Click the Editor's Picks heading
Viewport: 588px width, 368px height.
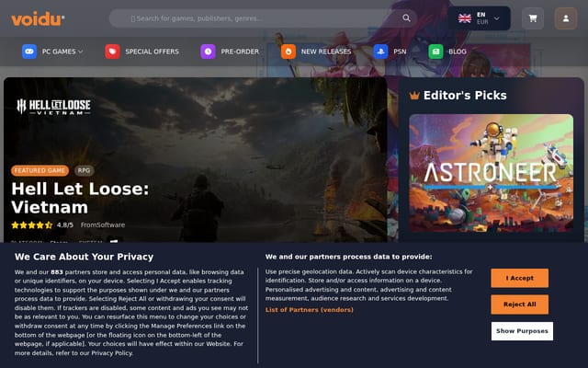click(x=465, y=96)
